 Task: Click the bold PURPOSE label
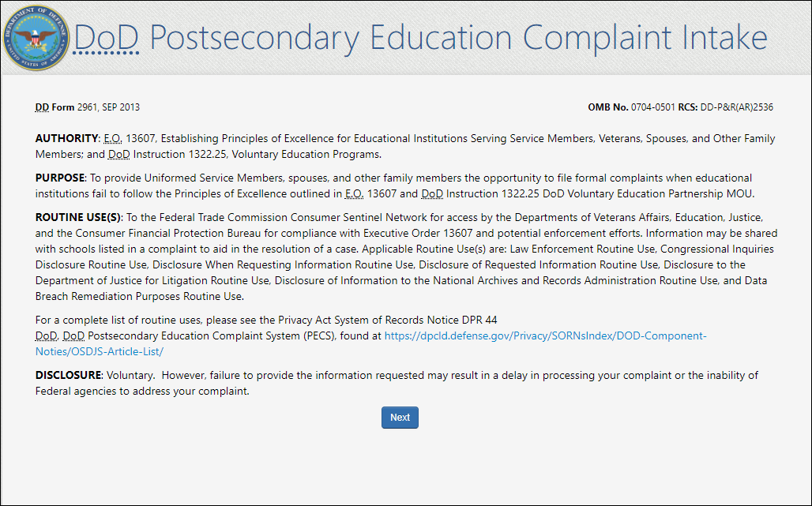(61, 178)
